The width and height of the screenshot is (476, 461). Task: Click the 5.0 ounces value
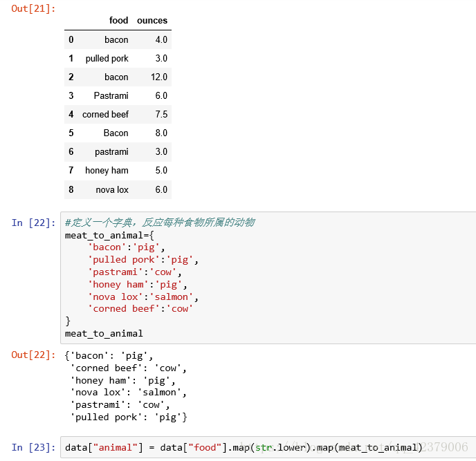pyautogui.click(x=161, y=170)
